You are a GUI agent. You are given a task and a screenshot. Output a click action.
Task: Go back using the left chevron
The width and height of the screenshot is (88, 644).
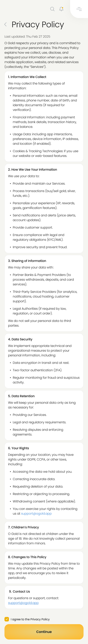(x=5, y=24)
